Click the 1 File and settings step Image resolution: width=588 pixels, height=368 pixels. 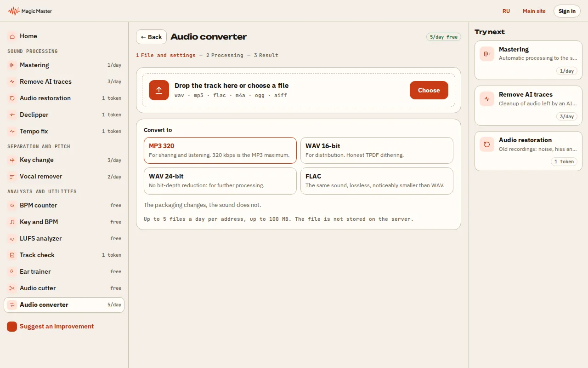(x=166, y=55)
